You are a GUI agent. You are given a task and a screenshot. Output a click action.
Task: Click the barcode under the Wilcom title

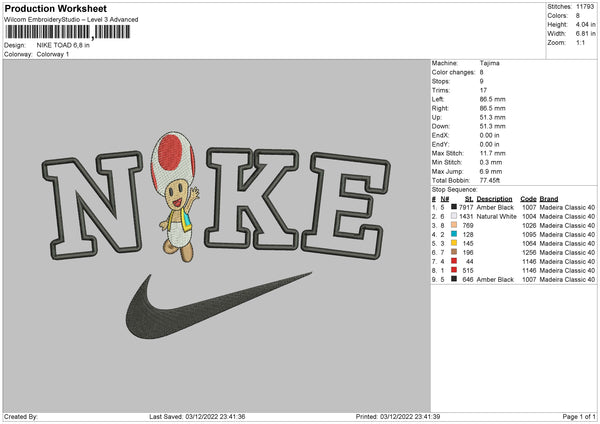pyautogui.click(x=68, y=32)
